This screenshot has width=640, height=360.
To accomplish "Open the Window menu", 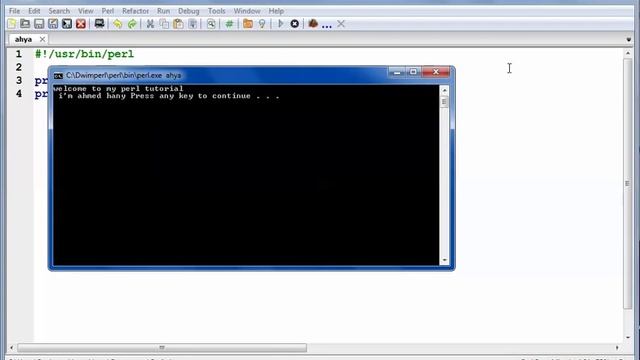I will pyautogui.click(x=247, y=11).
